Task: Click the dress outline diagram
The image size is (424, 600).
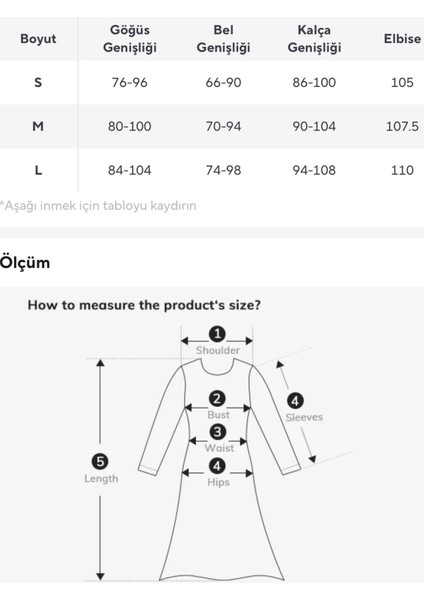Action: (220, 469)
